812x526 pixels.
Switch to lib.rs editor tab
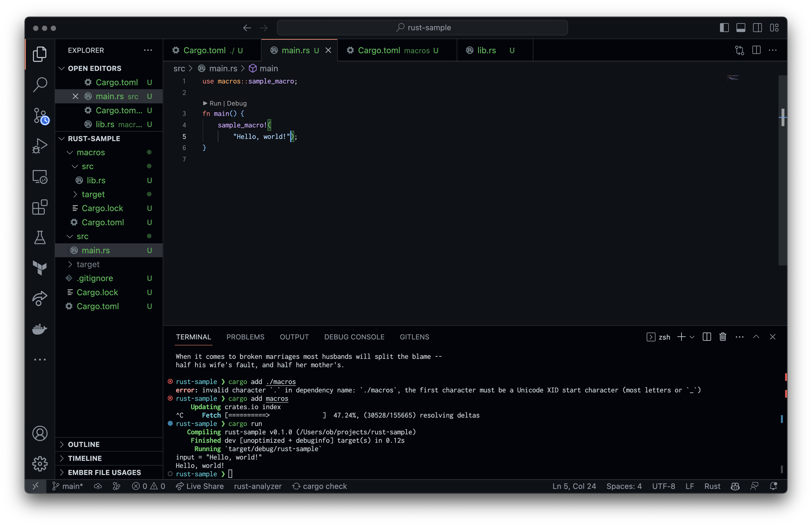[x=486, y=50]
